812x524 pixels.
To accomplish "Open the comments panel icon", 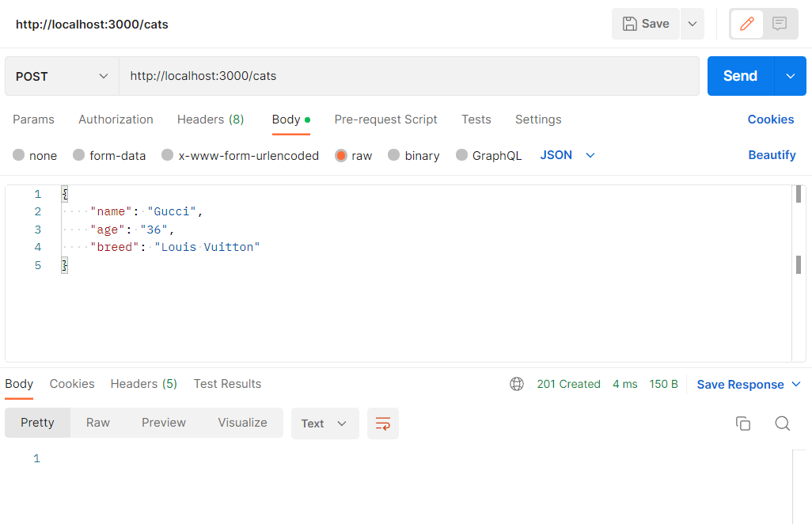I will pyautogui.click(x=780, y=24).
